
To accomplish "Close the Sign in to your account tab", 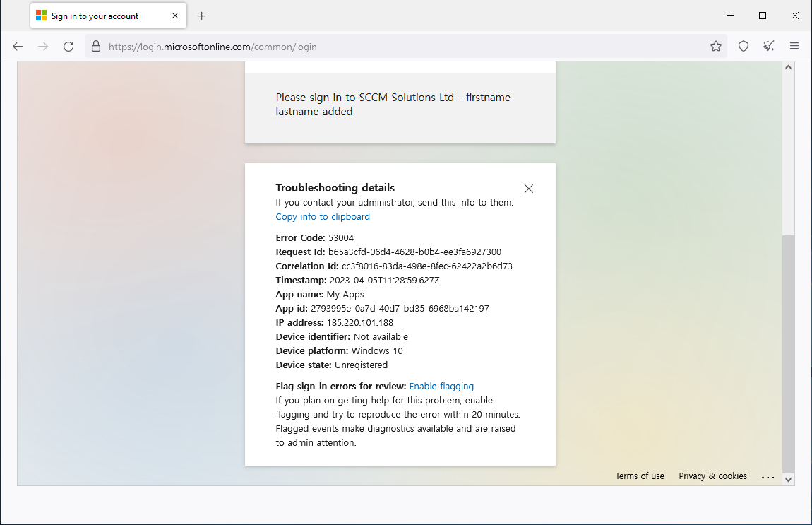I will [174, 16].
